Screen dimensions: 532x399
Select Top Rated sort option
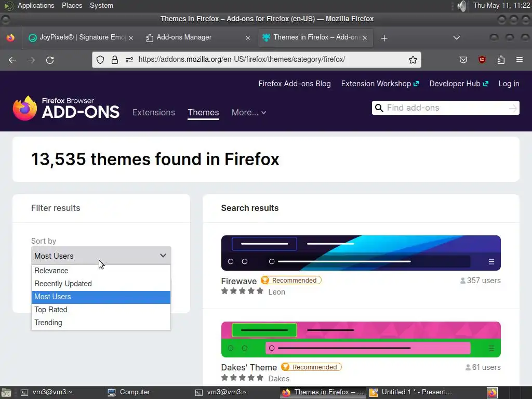click(x=101, y=310)
